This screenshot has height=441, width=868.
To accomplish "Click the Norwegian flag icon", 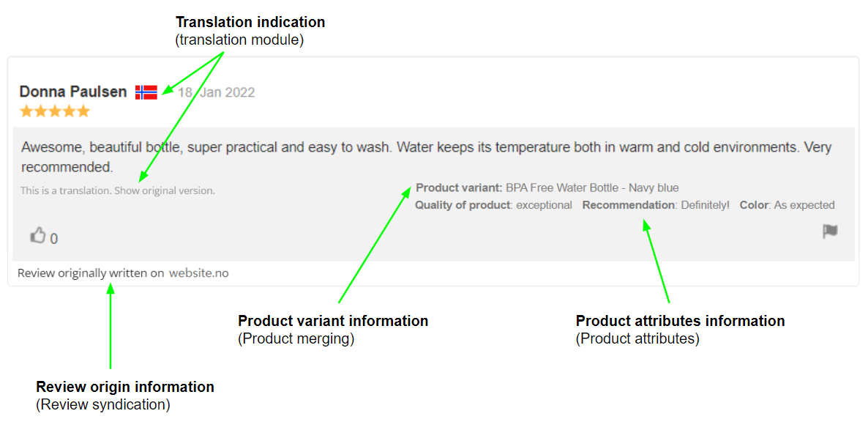I will pyautogui.click(x=146, y=92).
